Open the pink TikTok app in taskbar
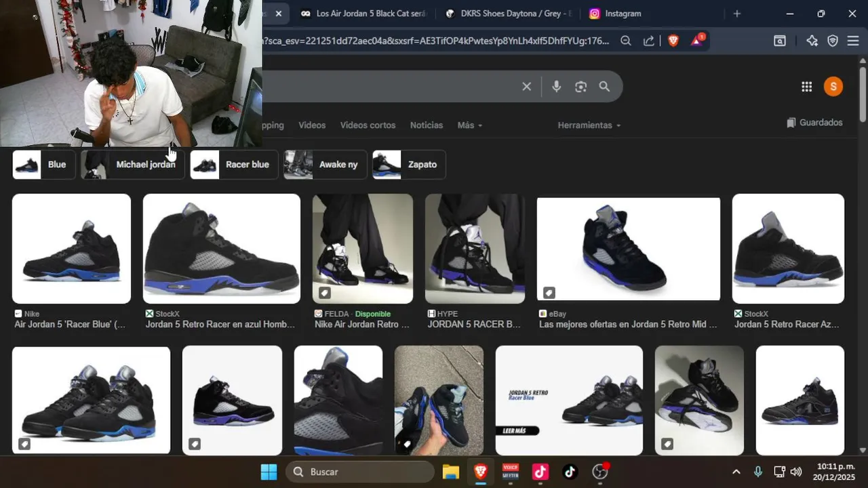 coord(540,472)
